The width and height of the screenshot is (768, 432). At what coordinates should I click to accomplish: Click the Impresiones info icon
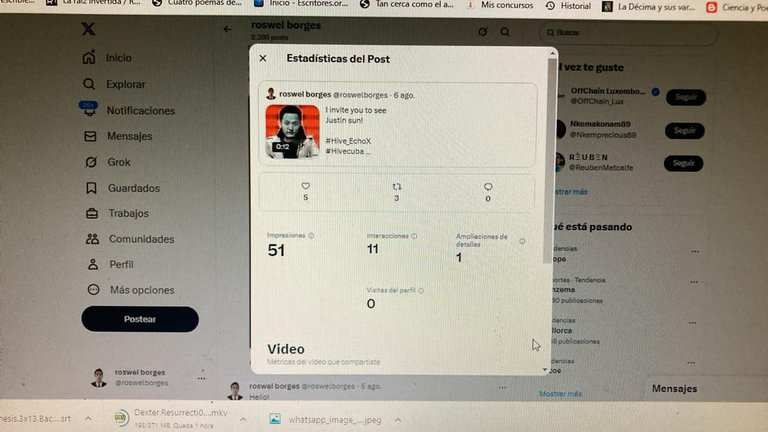[311, 236]
